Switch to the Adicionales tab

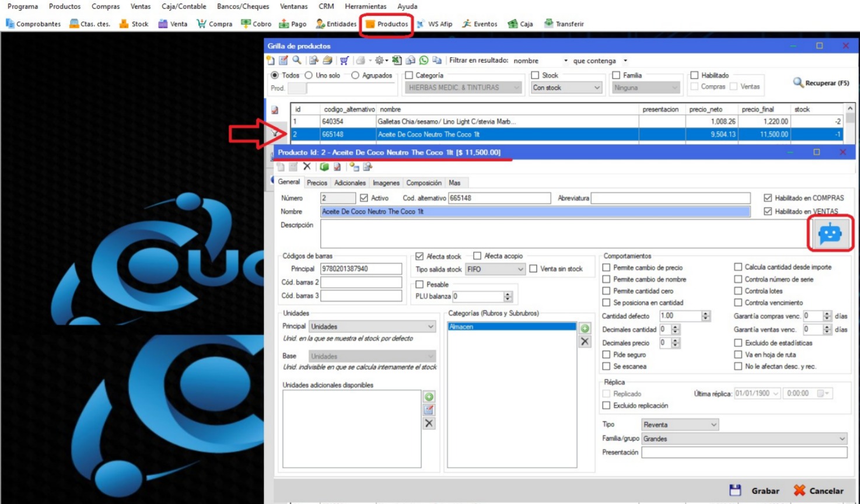click(350, 183)
